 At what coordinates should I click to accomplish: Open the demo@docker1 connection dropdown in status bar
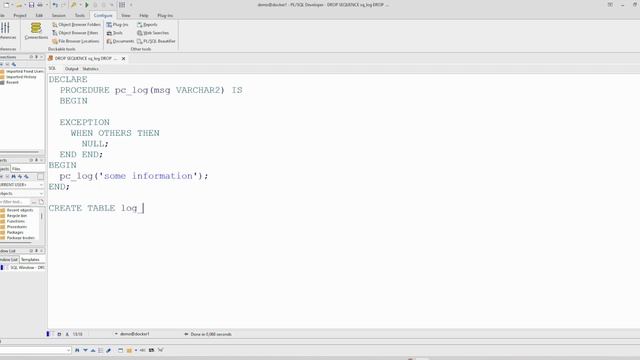[116, 334]
